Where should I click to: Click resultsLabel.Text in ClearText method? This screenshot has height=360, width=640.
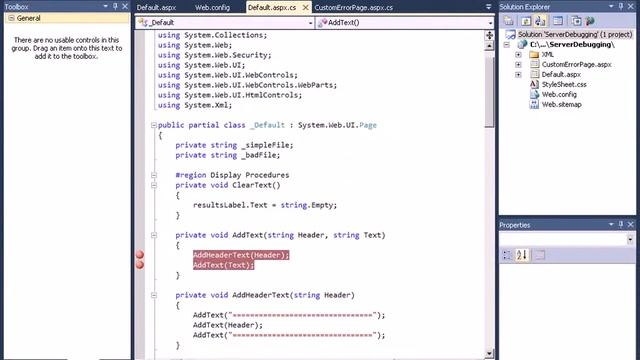(x=230, y=205)
